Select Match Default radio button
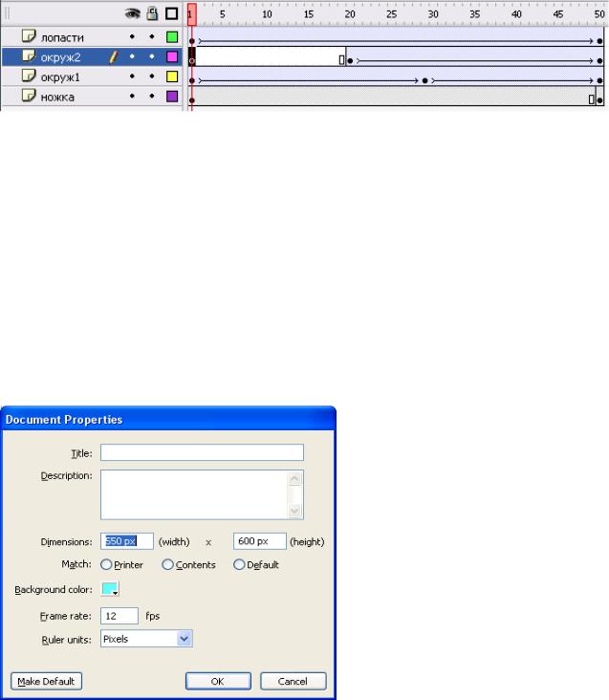The image size is (609, 700). pyautogui.click(x=239, y=564)
